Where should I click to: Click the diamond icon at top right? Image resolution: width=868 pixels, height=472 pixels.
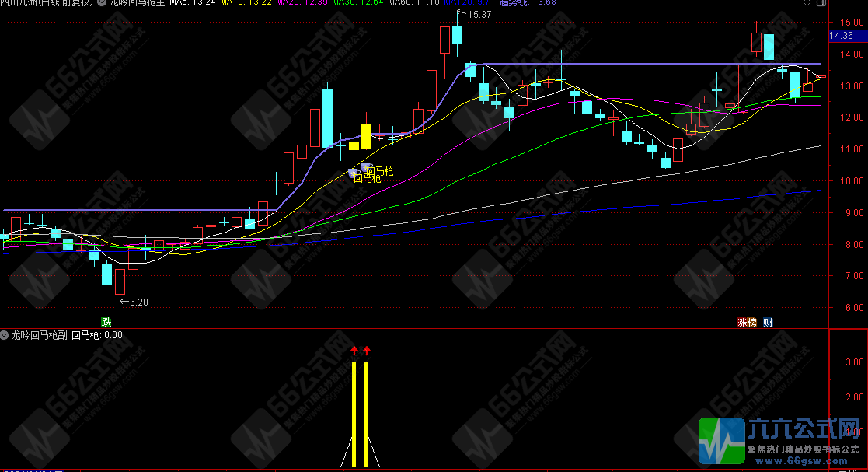point(807,3)
